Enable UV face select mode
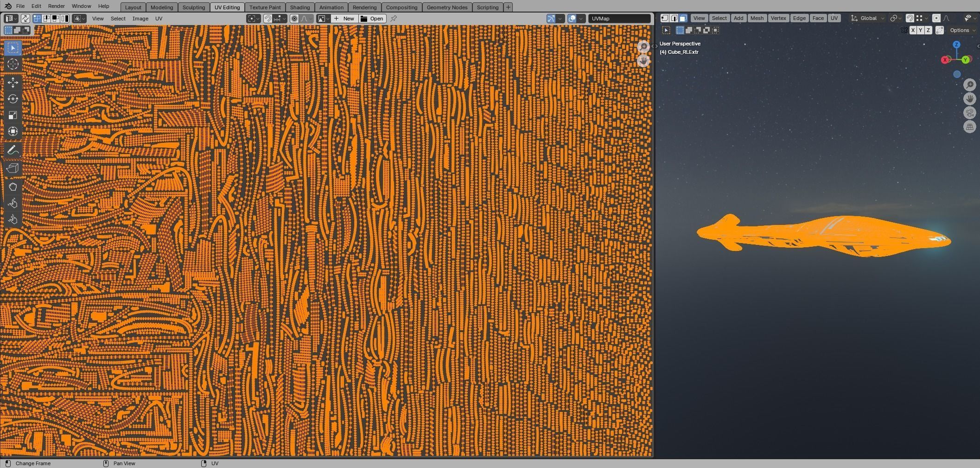Image resolution: width=980 pixels, height=468 pixels. tap(55, 19)
